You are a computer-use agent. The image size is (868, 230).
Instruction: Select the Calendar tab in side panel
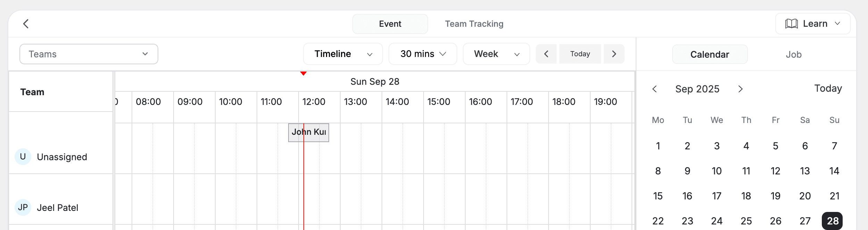(710, 54)
